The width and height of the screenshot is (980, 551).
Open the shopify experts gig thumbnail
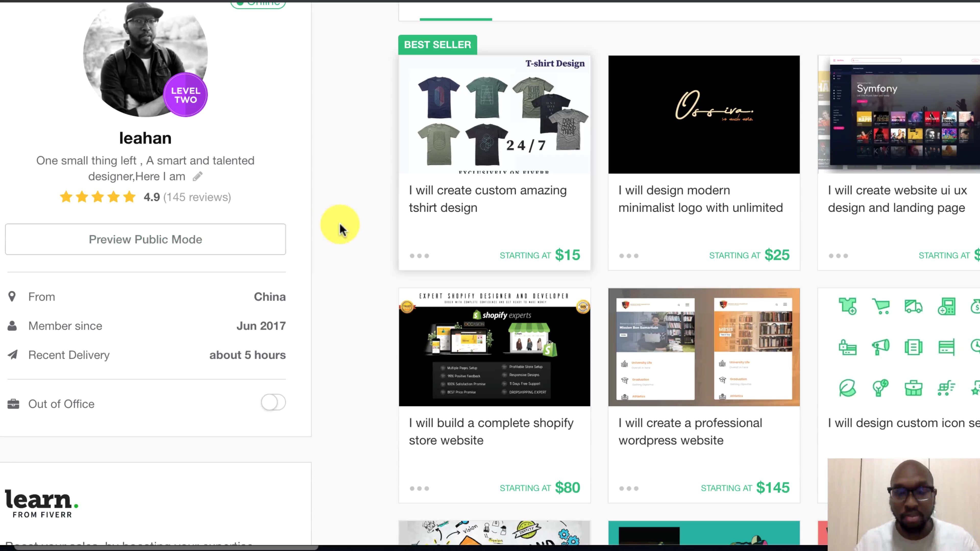point(495,347)
